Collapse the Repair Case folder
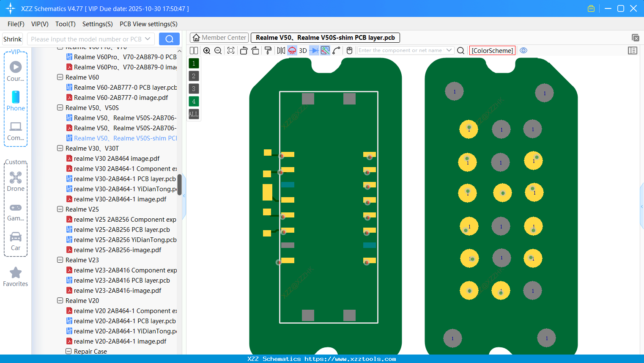The image size is (644, 363). [69, 352]
